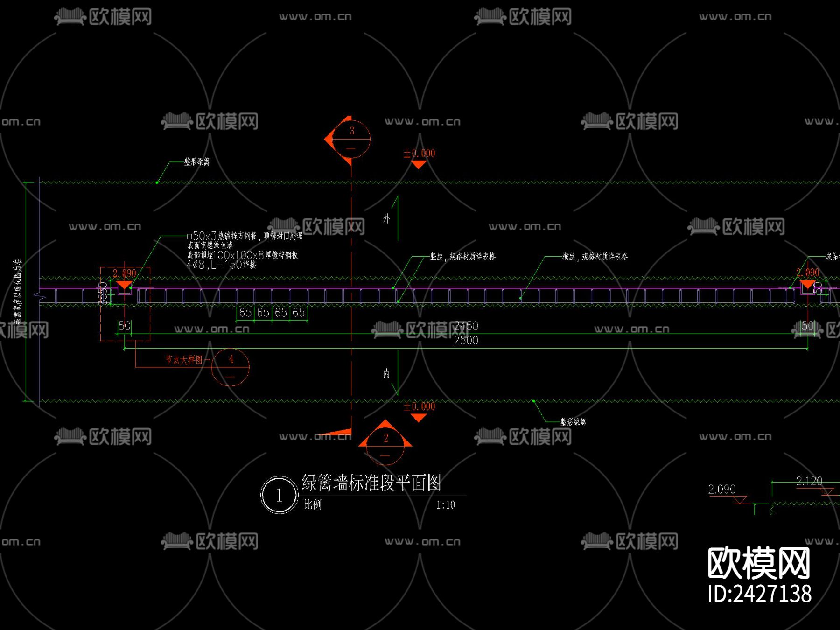840x630 pixels.
Task: Click detail callout circle 4 labeled 节点大样图一
Action: pyautogui.click(x=231, y=367)
